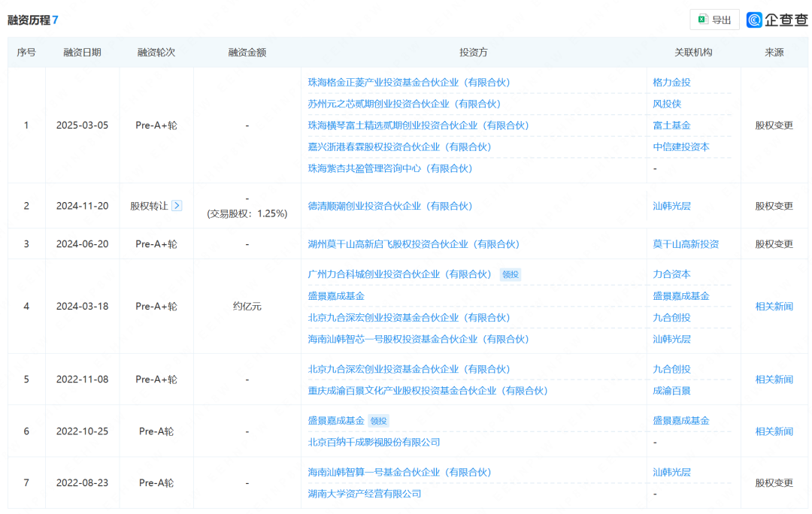The height and width of the screenshot is (514, 812).
Task: Open related institution 力合资本
Action: (671, 274)
